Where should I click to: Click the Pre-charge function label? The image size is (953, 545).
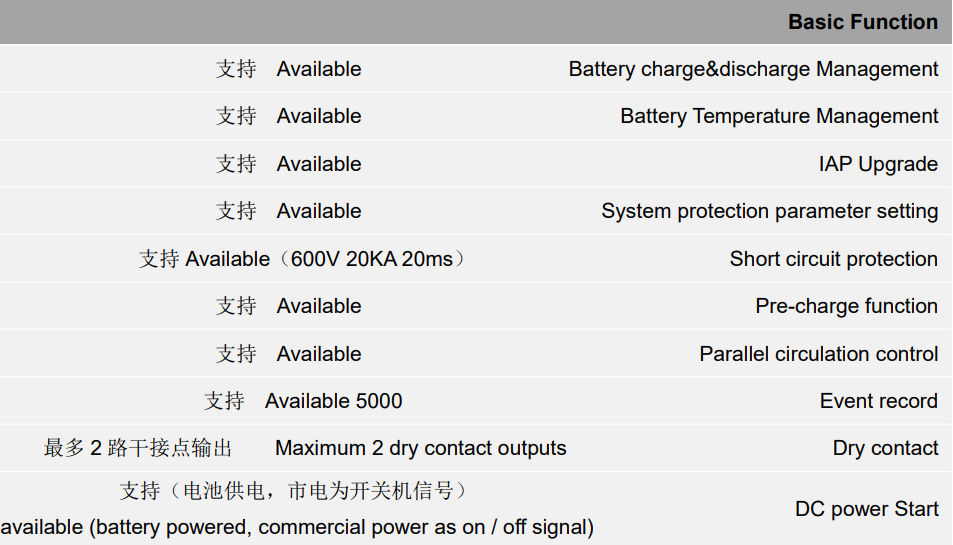[x=847, y=306]
